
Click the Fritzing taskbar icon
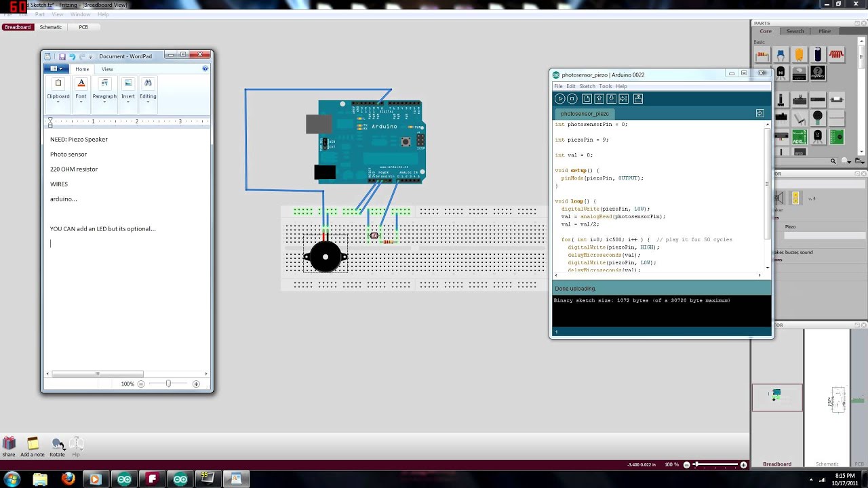tap(152, 479)
